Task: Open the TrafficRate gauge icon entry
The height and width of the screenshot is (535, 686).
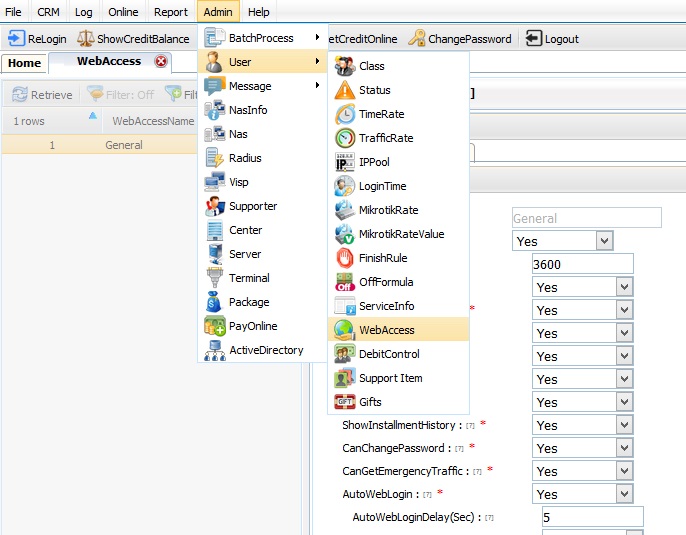Action: point(345,138)
